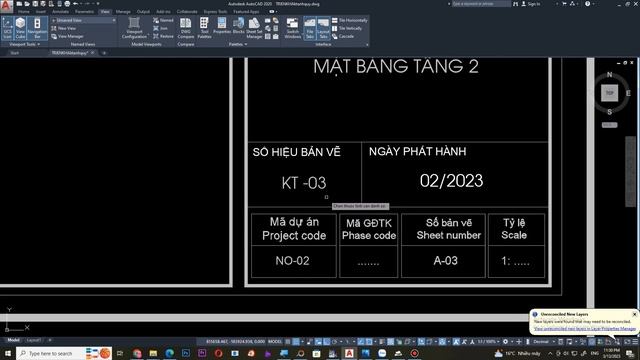Switch to the Home ribbon tab

(24, 11)
